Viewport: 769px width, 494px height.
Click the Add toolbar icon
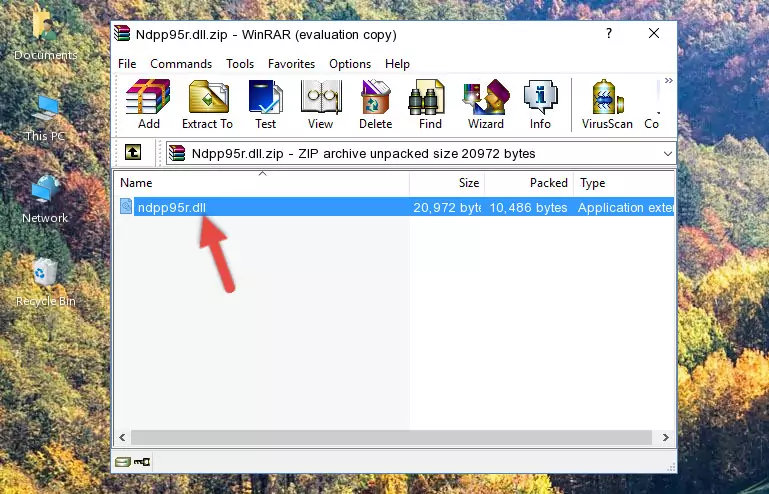(148, 104)
